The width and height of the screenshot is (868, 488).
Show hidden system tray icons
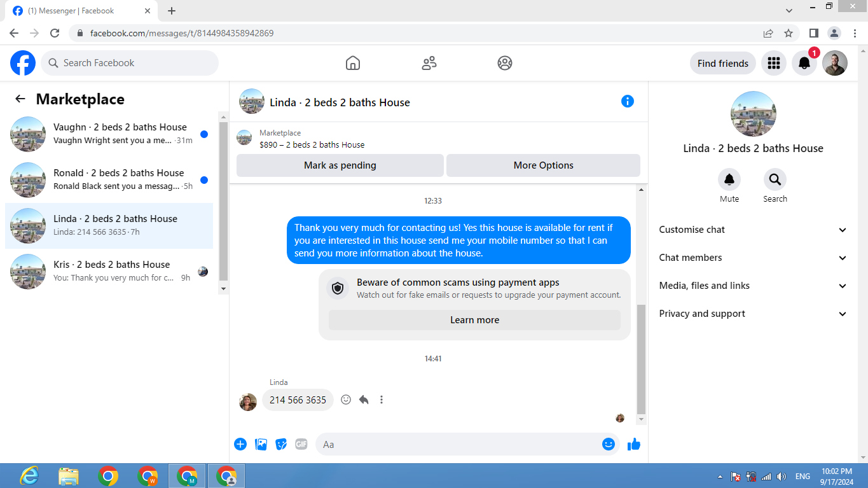point(720,477)
